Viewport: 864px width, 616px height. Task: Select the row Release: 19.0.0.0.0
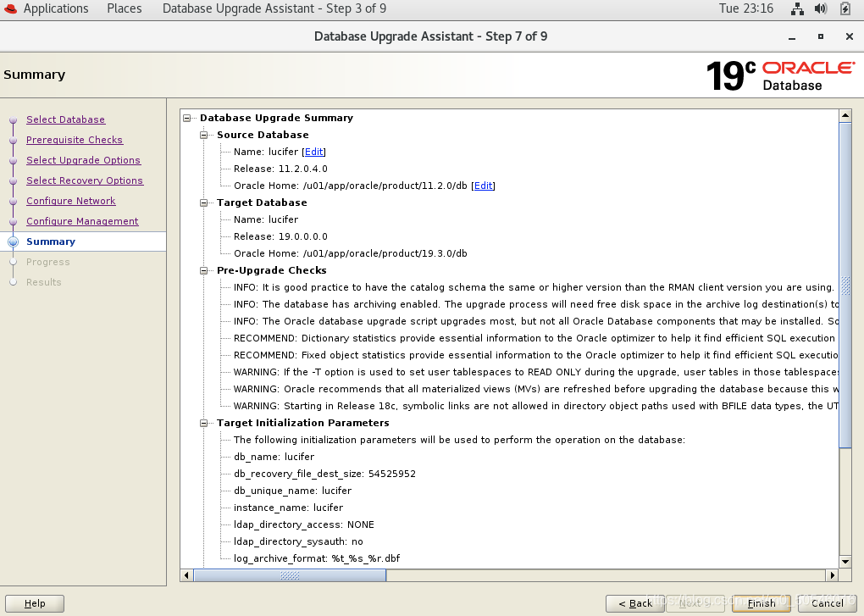coord(280,237)
